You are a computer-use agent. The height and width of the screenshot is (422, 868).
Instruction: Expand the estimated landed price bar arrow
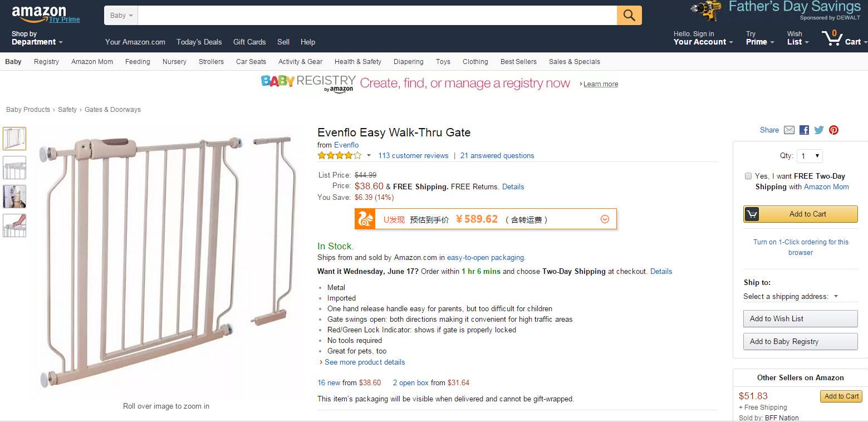[605, 219]
